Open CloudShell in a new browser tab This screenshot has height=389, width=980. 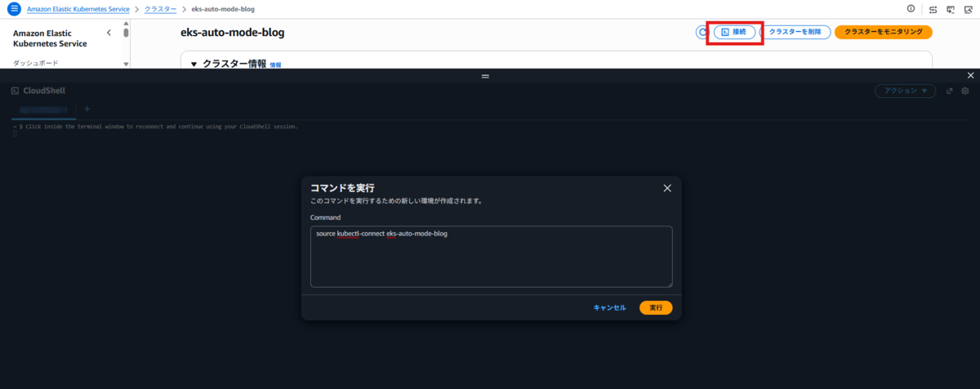click(950, 91)
